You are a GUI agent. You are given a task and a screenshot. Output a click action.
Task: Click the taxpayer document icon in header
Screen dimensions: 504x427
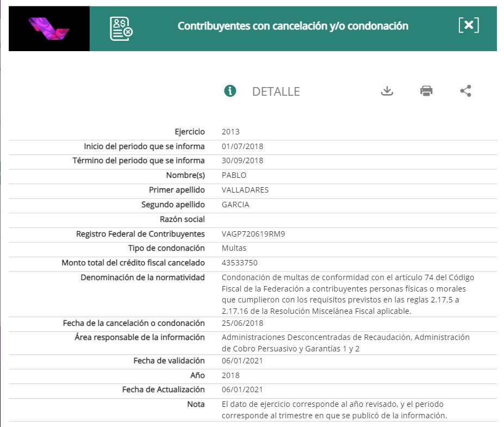(x=121, y=28)
